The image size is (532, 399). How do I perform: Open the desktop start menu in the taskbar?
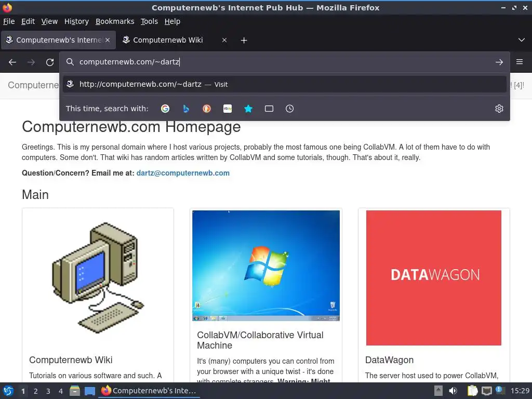coord(8,391)
